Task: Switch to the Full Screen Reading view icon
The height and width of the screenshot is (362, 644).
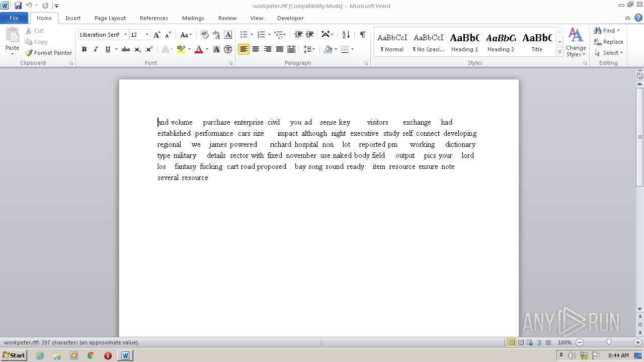Action: coord(520,342)
